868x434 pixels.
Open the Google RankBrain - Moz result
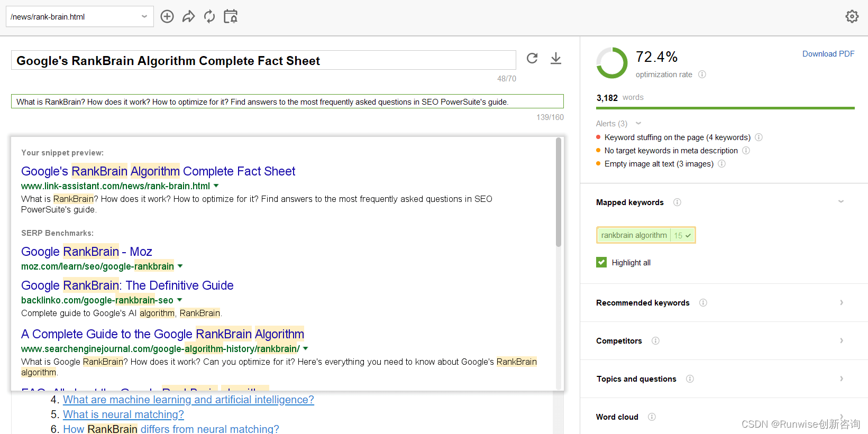coord(87,252)
